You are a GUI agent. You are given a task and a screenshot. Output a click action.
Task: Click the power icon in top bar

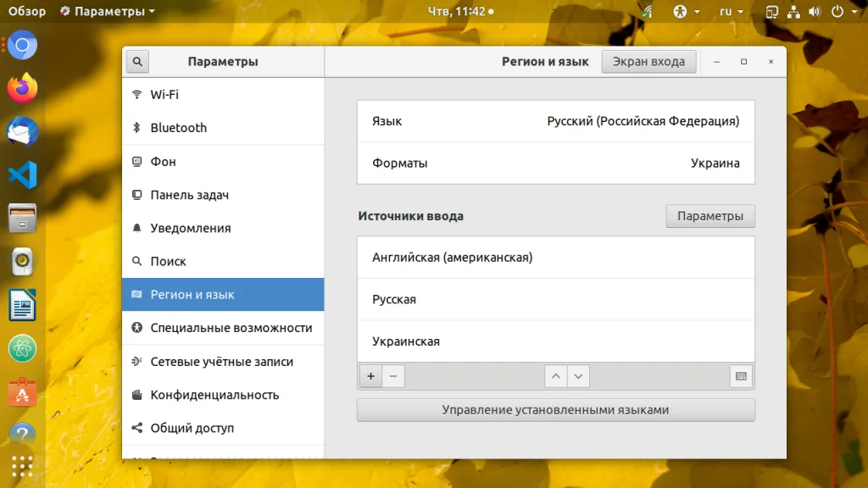click(837, 11)
